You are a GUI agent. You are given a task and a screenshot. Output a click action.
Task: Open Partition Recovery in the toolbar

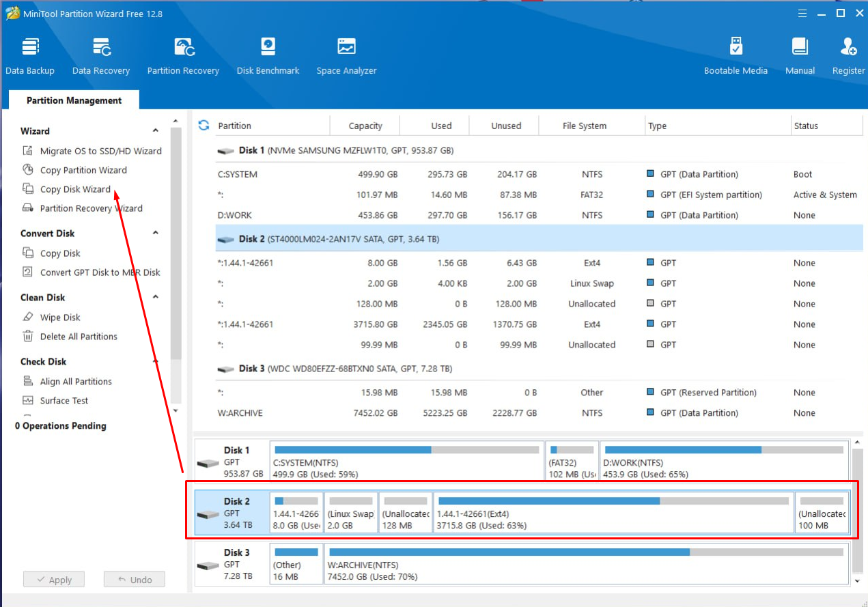(x=183, y=56)
